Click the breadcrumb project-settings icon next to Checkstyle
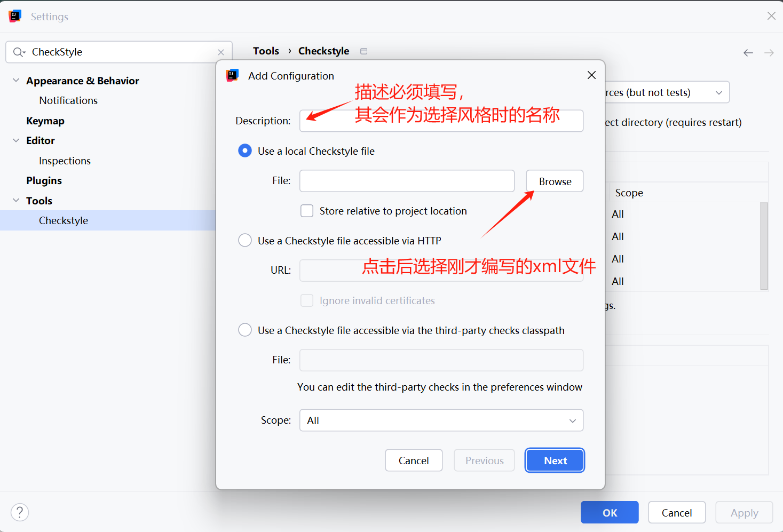This screenshot has height=532, width=783. tap(364, 51)
